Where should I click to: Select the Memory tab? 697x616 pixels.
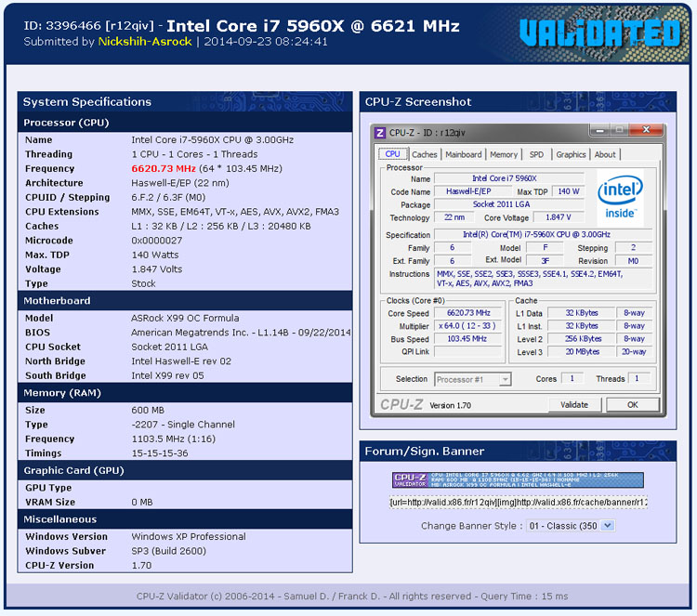click(x=504, y=154)
